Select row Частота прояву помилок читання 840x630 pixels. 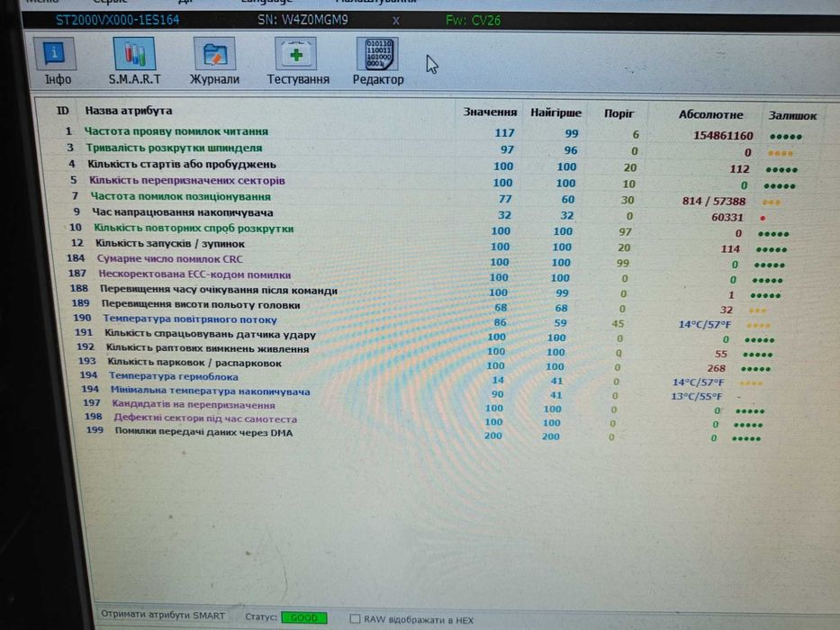[434, 132]
